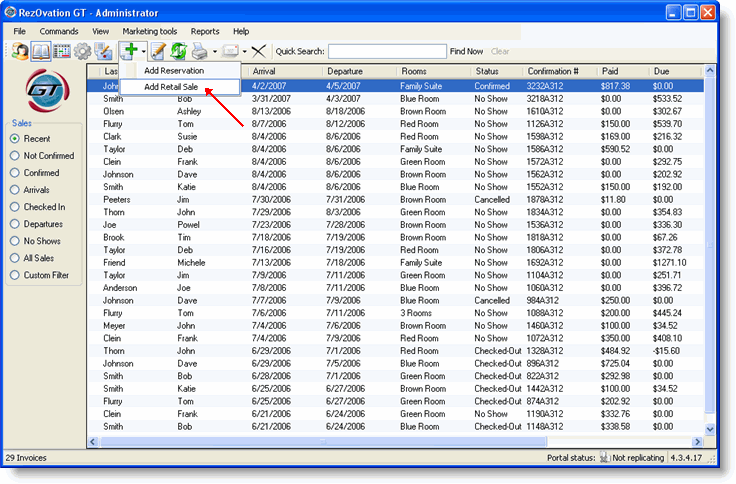Click the vertical scrollbar up arrow

pyautogui.click(x=710, y=71)
